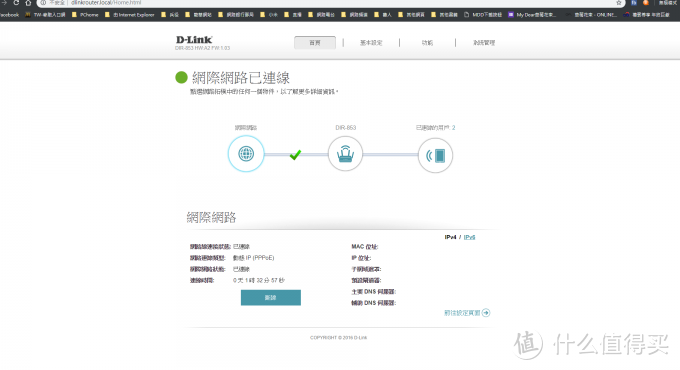Click the circled arrow icon beside settings link
This screenshot has width=680, height=370.
[x=486, y=313]
